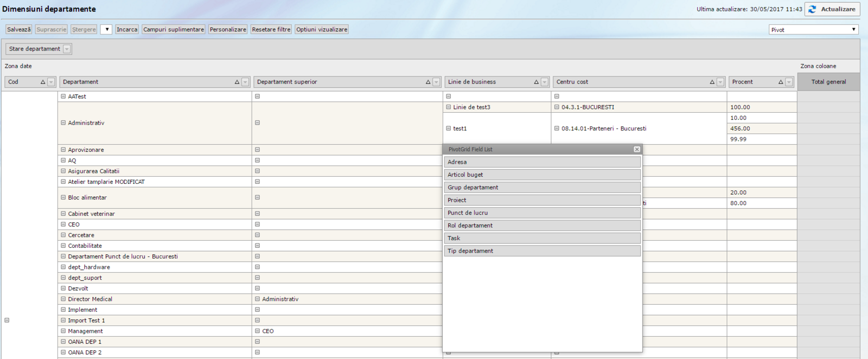Screen dimensions: 868x359
Task: Close the PivotGrid Field List panel
Action: click(x=637, y=149)
